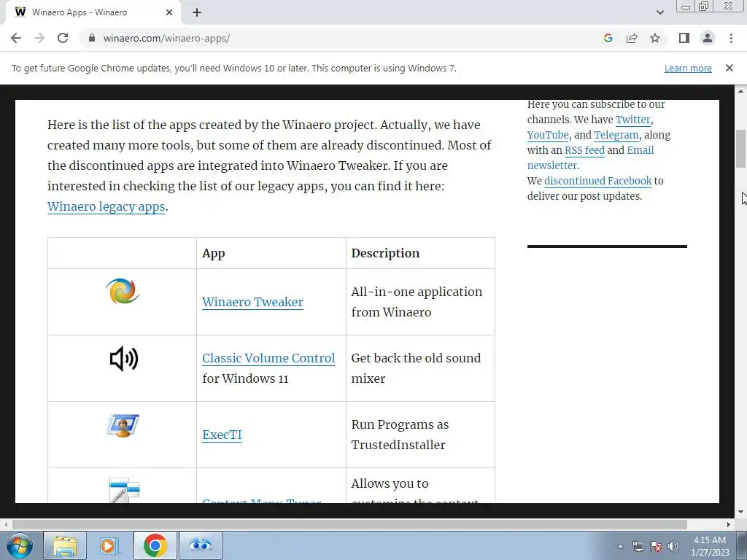
Task: Follow the Telegram link in the sidebar
Action: pyautogui.click(x=616, y=135)
